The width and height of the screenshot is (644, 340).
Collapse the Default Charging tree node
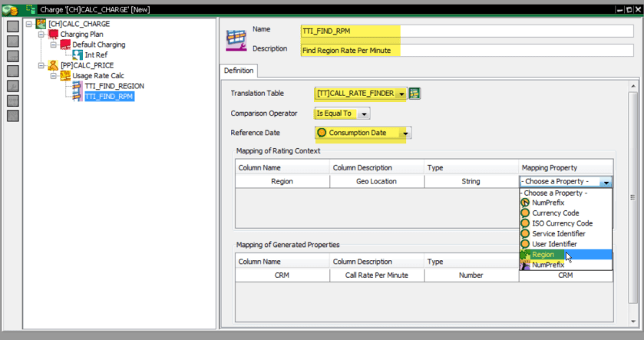(x=54, y=45)
